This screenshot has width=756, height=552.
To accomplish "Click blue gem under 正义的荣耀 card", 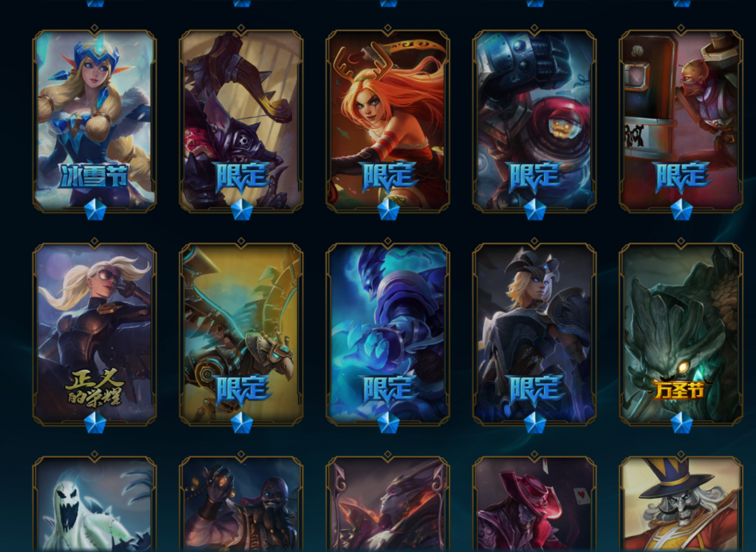I will tap(95, 423).
